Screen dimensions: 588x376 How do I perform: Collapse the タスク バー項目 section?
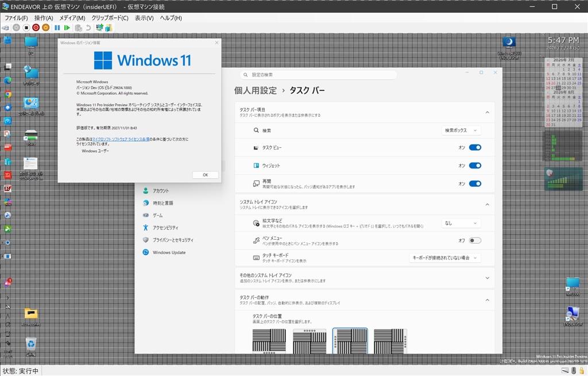coord(487,112)
